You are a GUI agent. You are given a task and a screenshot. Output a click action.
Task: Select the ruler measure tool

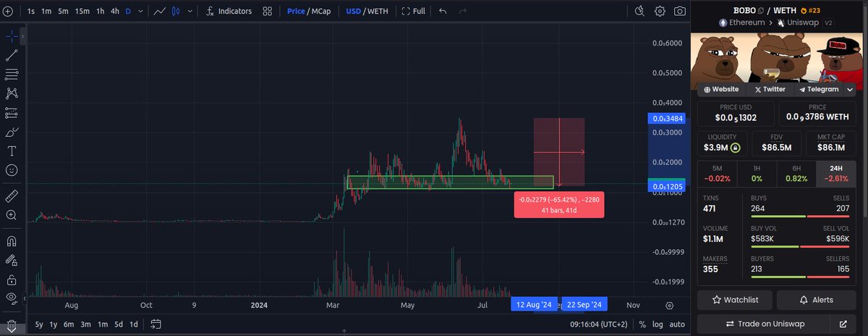(x=12, y=196)
